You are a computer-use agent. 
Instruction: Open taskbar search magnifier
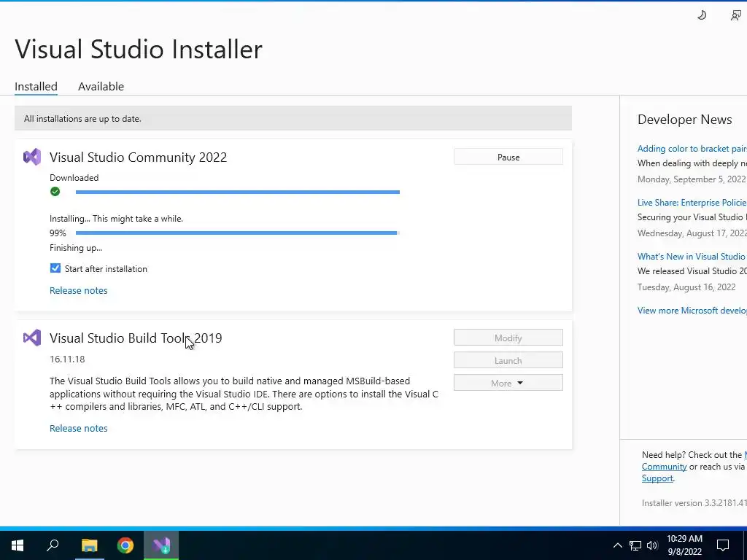pos(53,545)
